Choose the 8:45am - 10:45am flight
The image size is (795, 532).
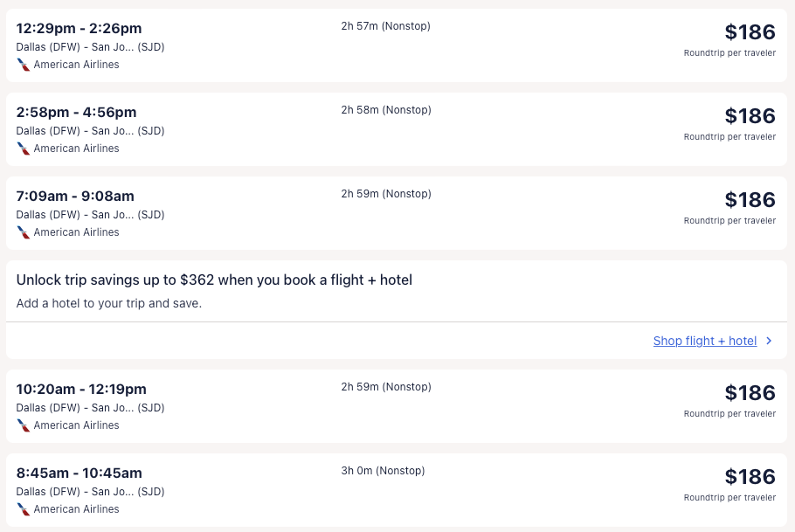tap(79, 473)
